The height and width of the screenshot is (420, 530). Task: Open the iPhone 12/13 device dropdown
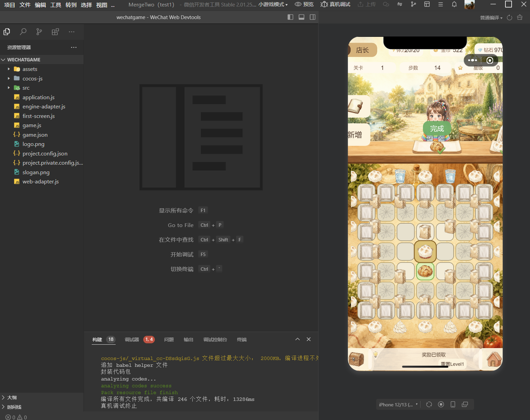tap(398, 405)
